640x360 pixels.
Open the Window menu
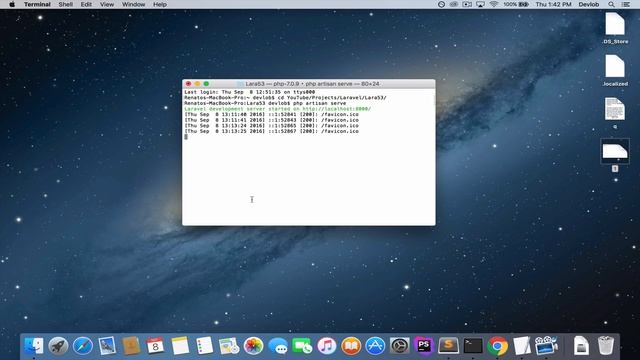(133, 4)
